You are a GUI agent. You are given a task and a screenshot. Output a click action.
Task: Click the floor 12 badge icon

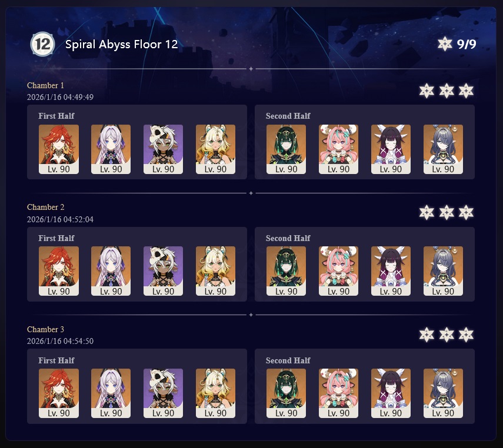point(42,44)
